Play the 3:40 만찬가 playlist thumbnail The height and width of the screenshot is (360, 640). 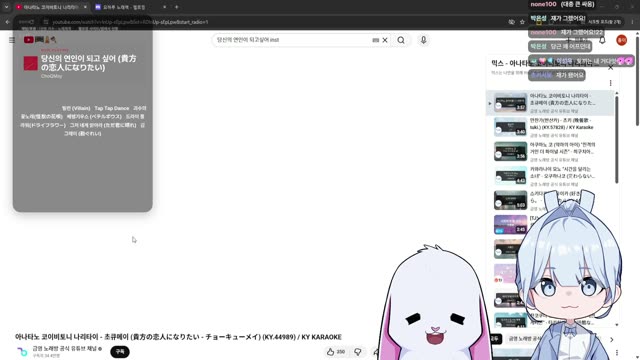pos(510,127)
